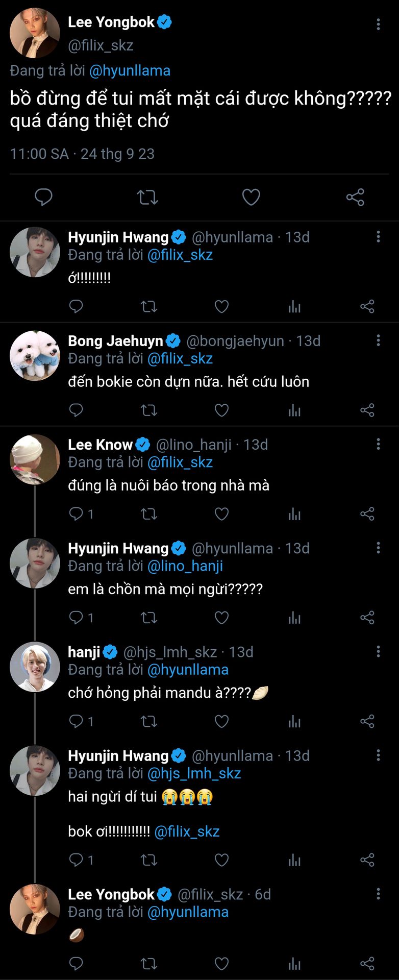399x980 pixels.
Task: Open Bong Jaehyun's dog profile picture
Action: click(x=35, y=356)
